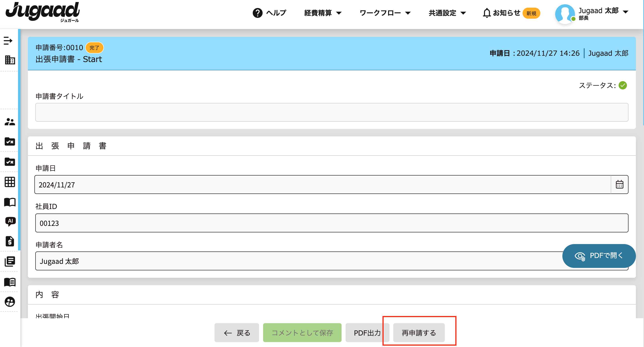Go back with the 戻る button

coord(237,333)
